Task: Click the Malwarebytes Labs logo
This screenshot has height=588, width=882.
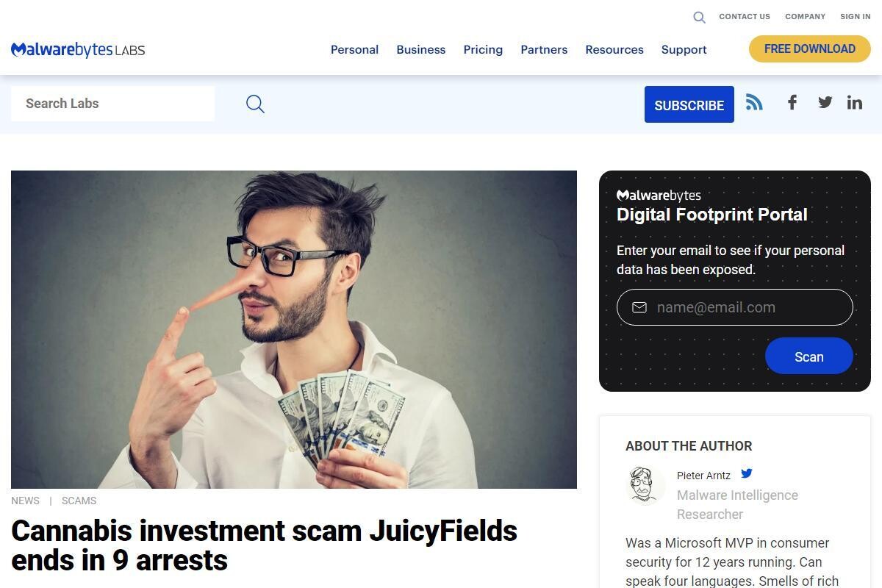Action: [x=78, y=50]
